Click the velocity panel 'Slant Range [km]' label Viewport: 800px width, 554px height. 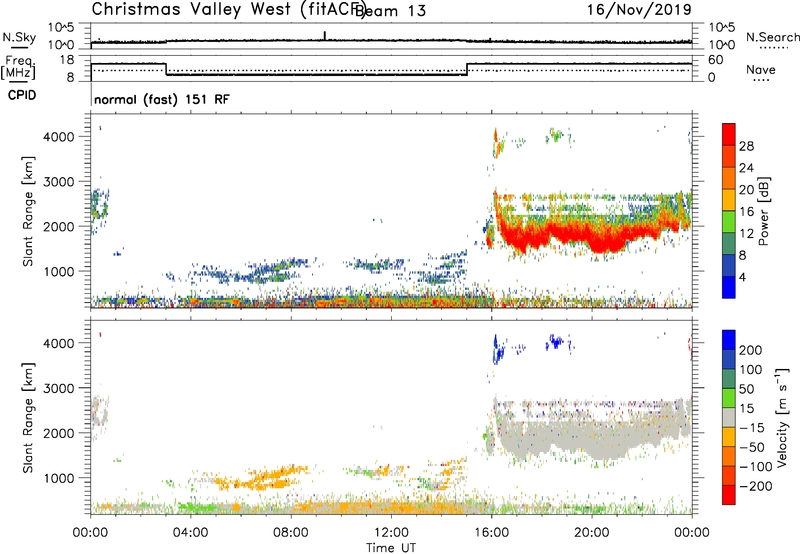(28, 418)
